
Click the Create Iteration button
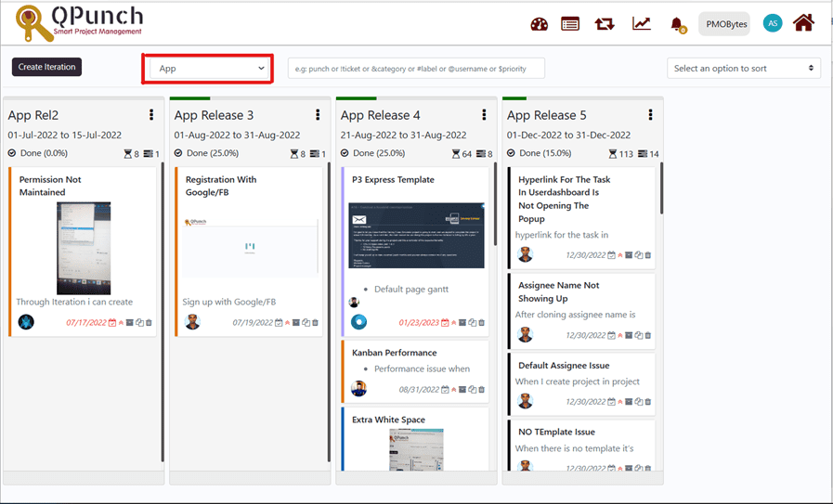[46, 67]
